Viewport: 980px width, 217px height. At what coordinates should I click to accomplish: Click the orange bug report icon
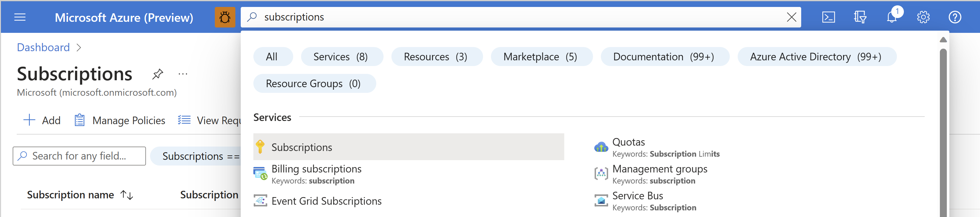(x=225, y=17)
